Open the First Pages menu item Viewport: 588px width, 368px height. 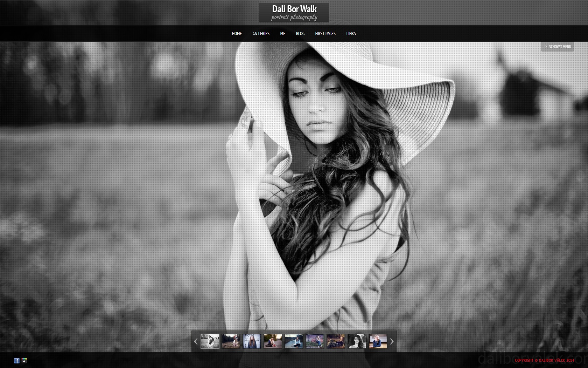(x=325, y=34)
